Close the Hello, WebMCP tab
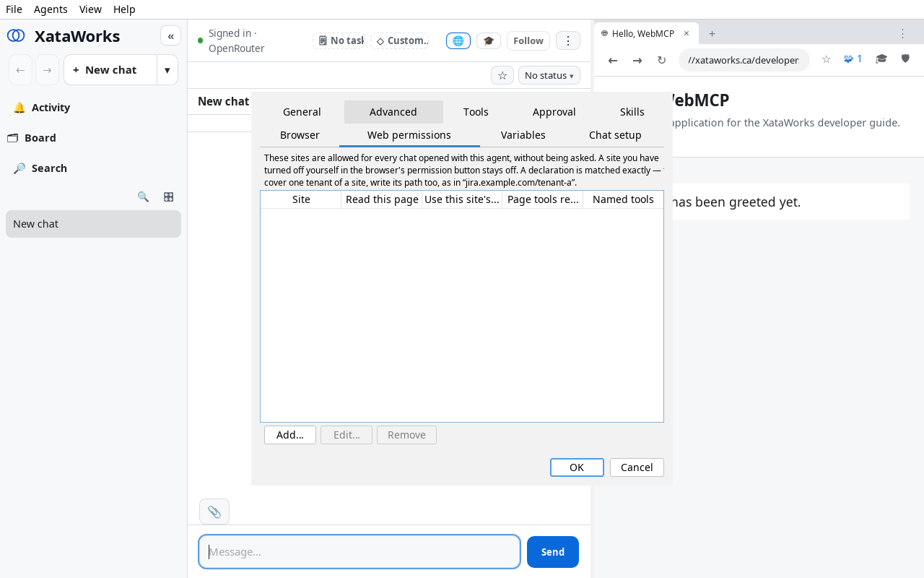Screen dimensions: 924x578 coord(687,33)
